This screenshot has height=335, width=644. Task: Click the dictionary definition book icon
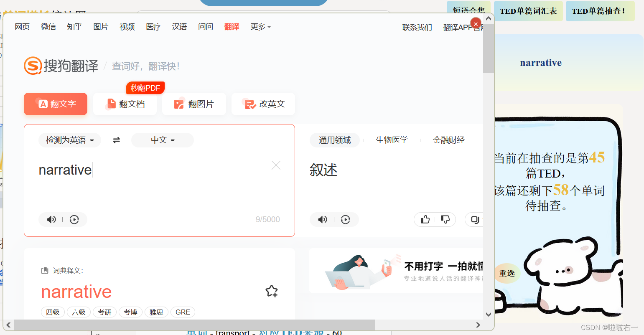tap(45, 271)
